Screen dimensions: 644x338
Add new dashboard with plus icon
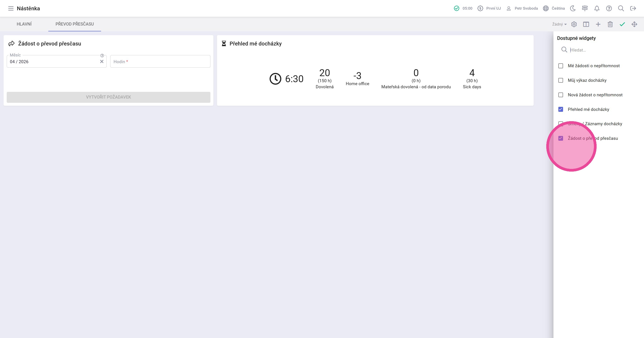coord(598,24)
